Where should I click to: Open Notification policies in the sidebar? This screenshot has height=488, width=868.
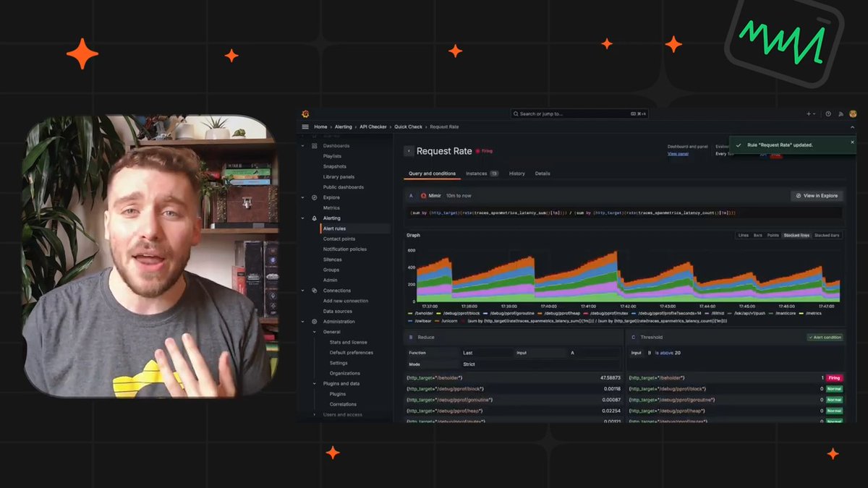pyautogui.click(x=345, y=249)
